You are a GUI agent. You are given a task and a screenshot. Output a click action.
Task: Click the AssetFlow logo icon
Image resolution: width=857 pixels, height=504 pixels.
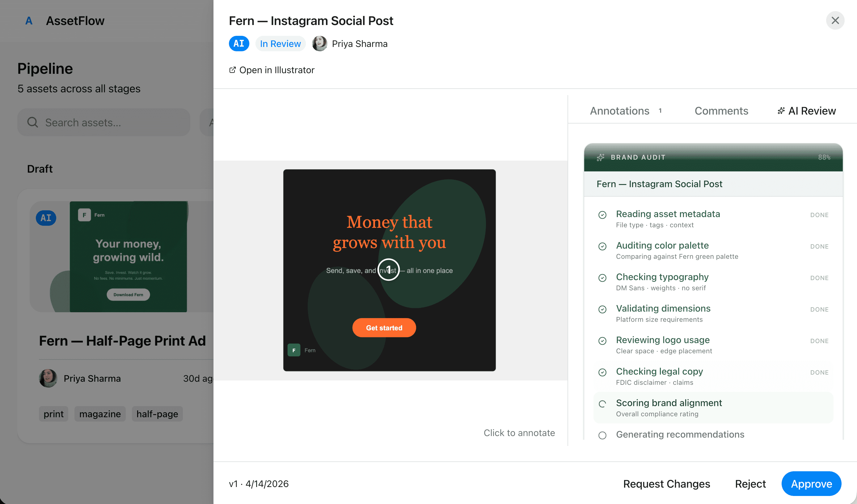click(x=29, y=21)
